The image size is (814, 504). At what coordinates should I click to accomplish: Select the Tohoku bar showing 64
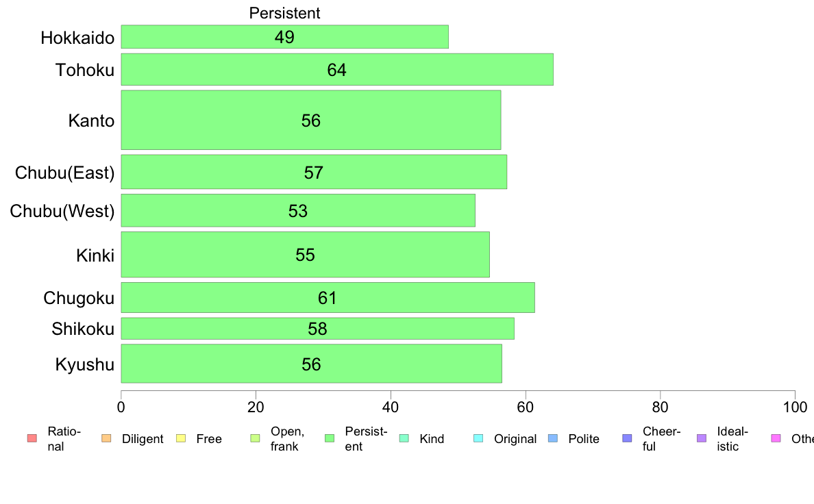337,70
